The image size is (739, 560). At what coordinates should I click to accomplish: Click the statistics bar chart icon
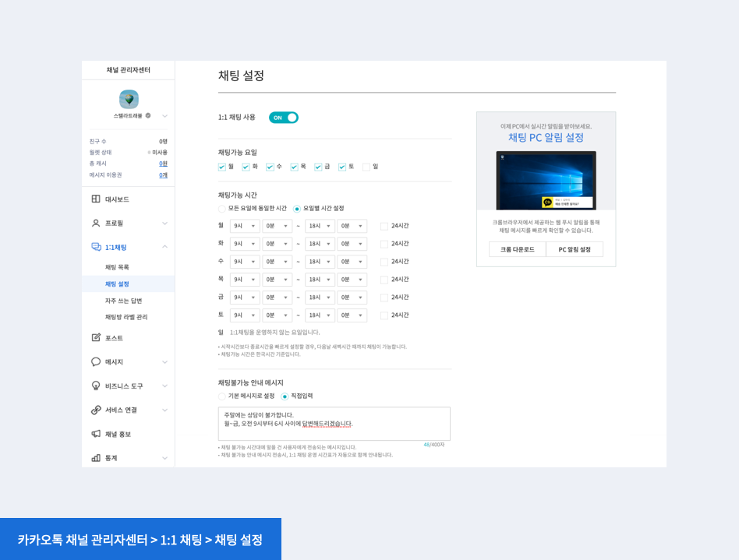coord(96,457)
